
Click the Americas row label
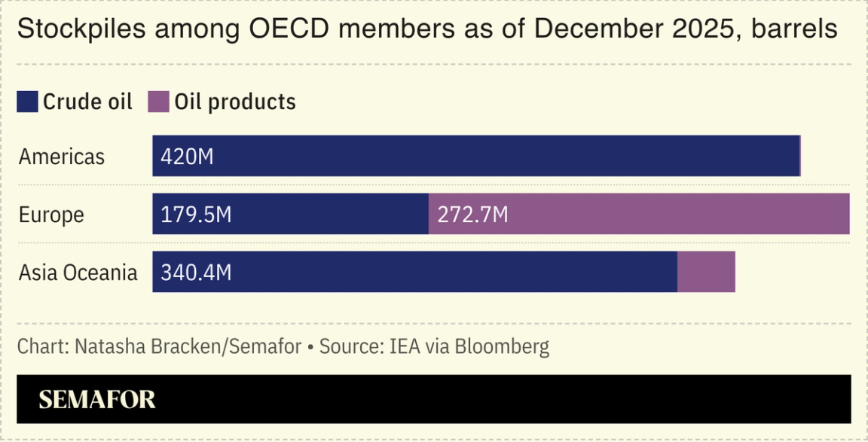click(x=62, y=157)
